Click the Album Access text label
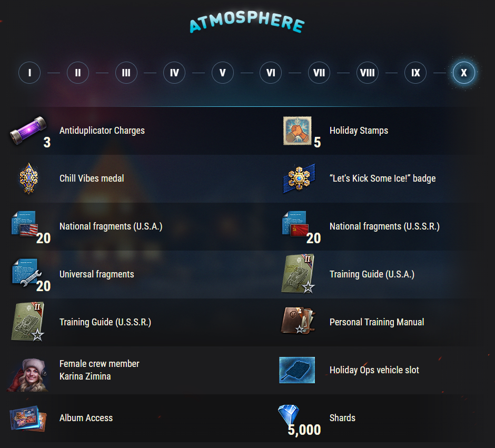 pos(86,418)
